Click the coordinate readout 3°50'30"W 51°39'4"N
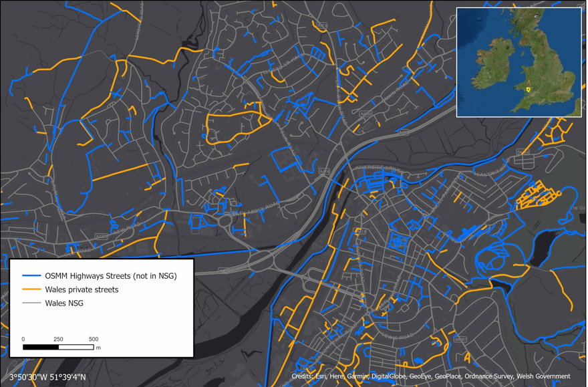This screenshot has height=387, width=588. point(47,377)
